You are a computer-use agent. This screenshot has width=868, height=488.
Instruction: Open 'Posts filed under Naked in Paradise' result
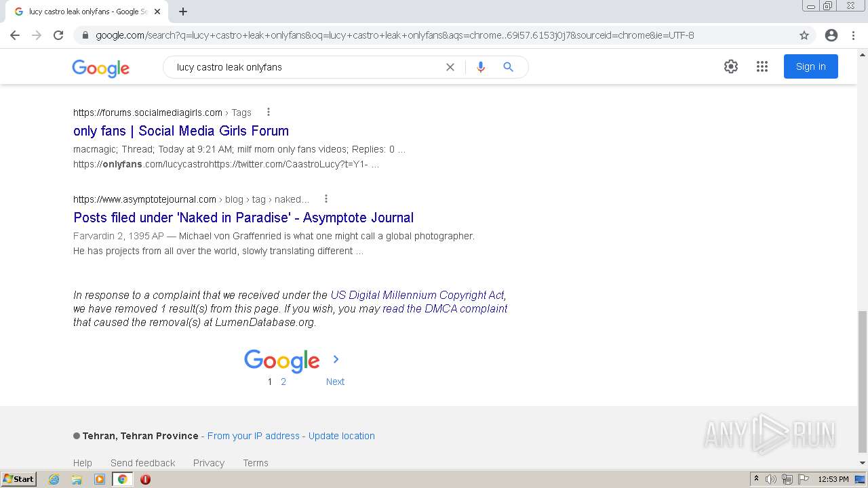coord(243,218)
